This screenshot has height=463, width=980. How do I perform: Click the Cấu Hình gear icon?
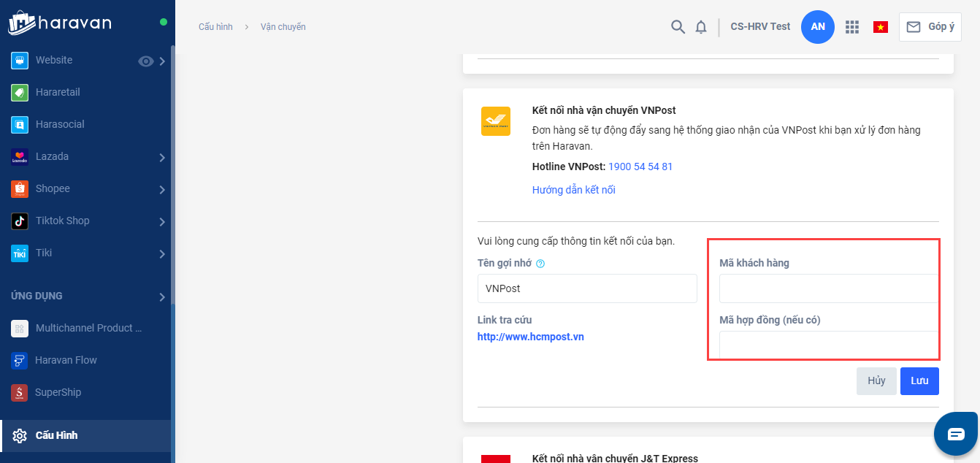click(x=20, y=436)
